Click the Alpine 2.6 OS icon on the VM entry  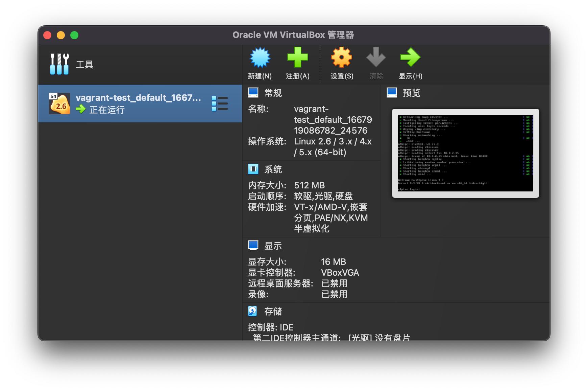click(x=59, y=103)
